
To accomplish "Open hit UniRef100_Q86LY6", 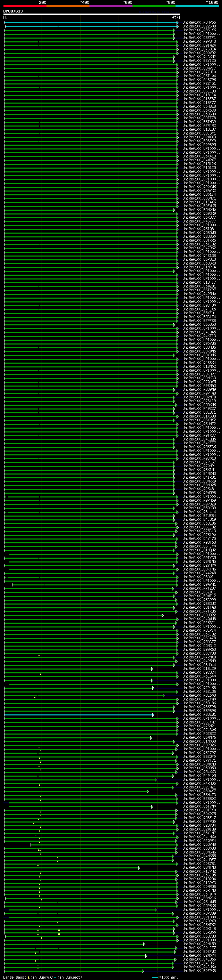I will [199, 30].
